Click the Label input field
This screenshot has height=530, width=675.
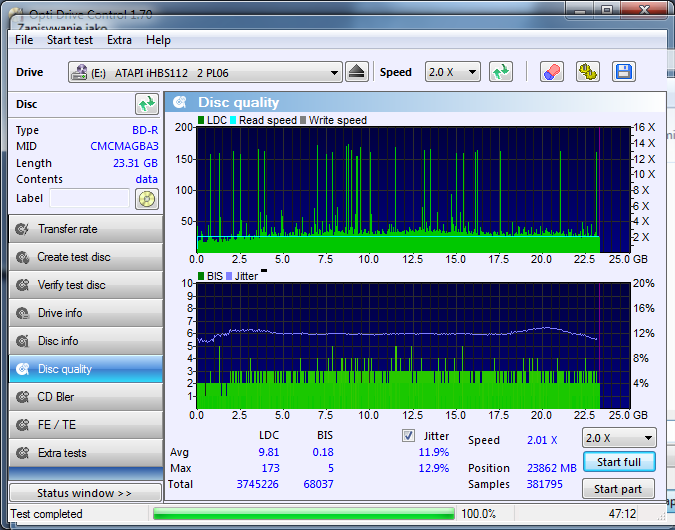pos(90,198)
